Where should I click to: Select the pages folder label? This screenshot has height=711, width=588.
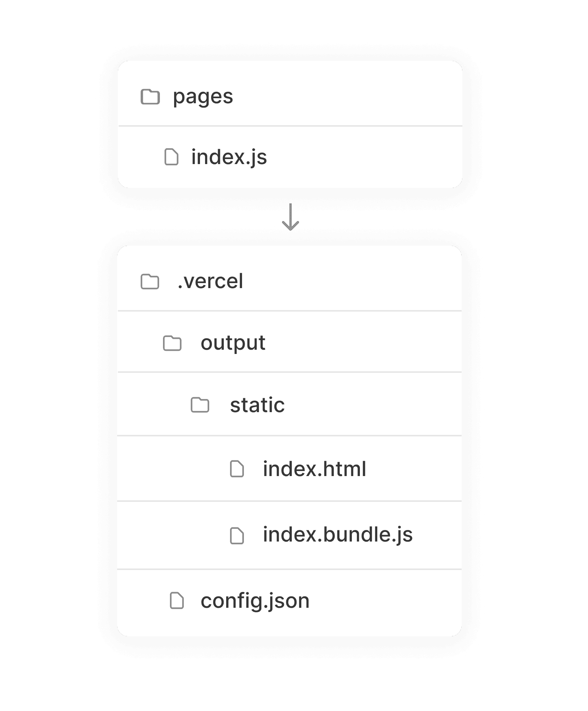coord(203,97)
